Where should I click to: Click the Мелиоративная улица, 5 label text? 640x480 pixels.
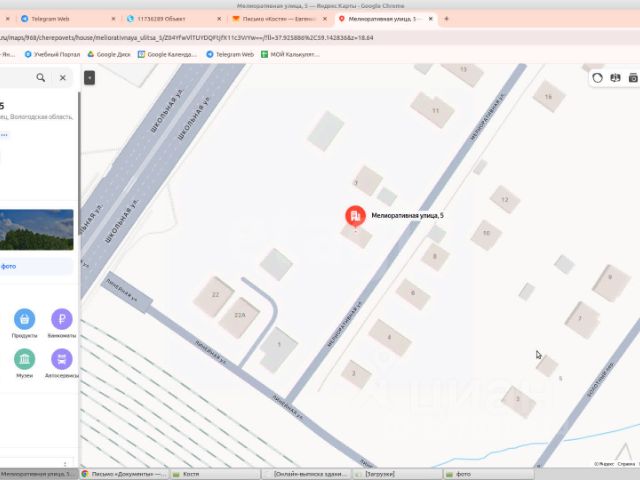click(x=407, y=216)
